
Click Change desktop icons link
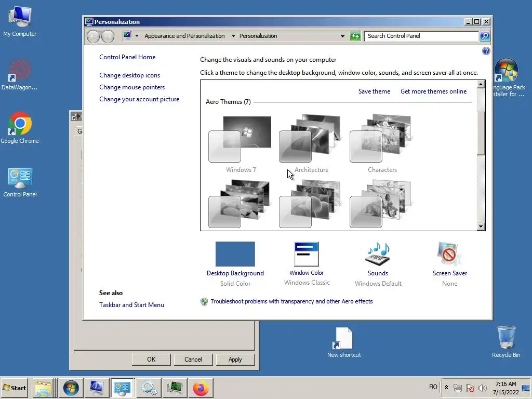[129, 75]
